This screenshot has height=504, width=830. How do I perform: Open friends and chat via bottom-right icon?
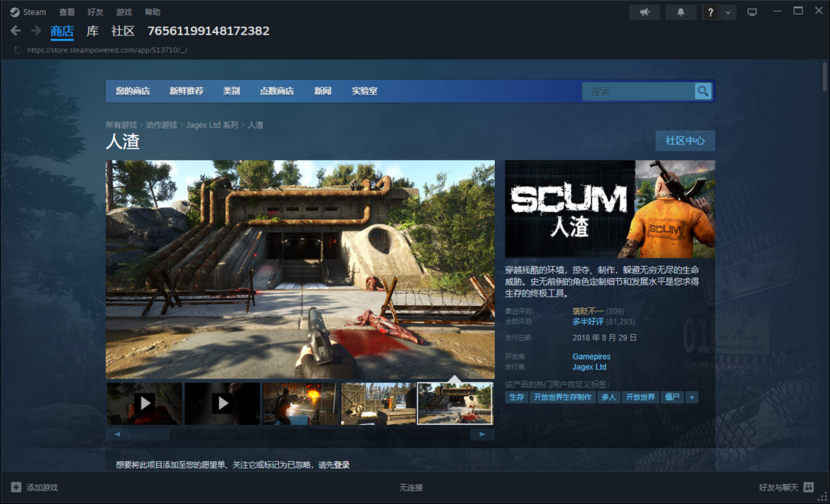[x=808, y=487]
